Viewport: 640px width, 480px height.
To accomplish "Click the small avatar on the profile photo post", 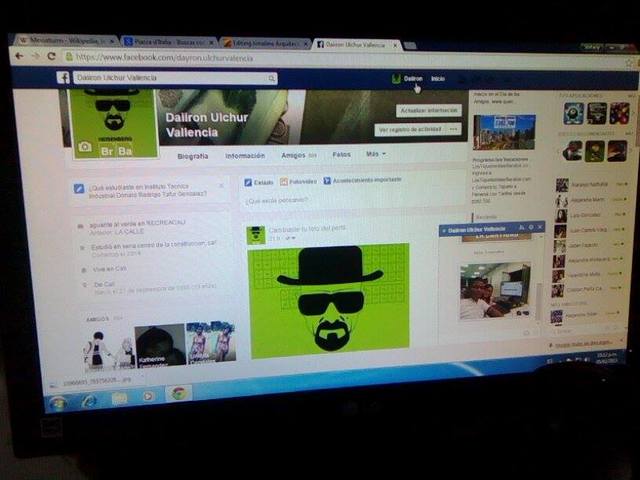I will pos(256,236).
